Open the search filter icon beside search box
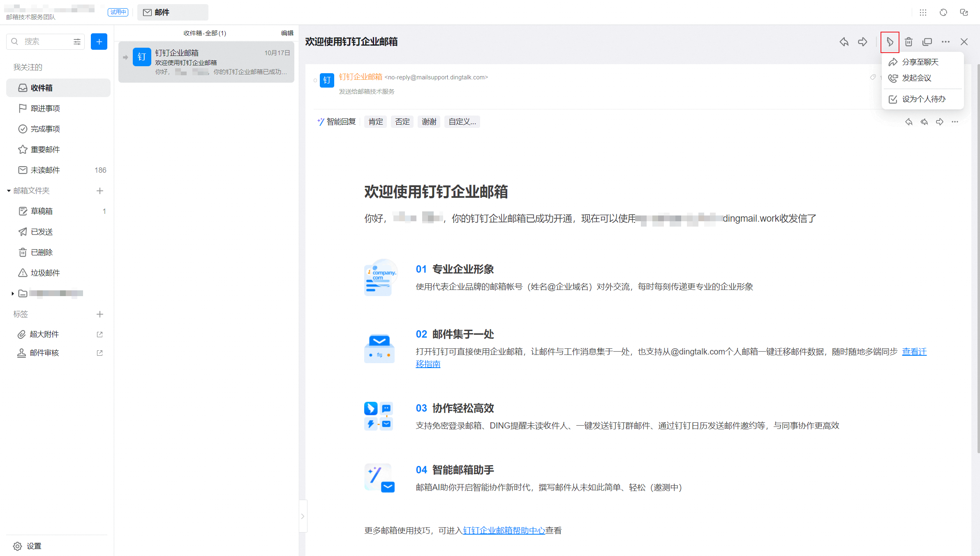This screenshot has height=556, width=980. point(77,42)
